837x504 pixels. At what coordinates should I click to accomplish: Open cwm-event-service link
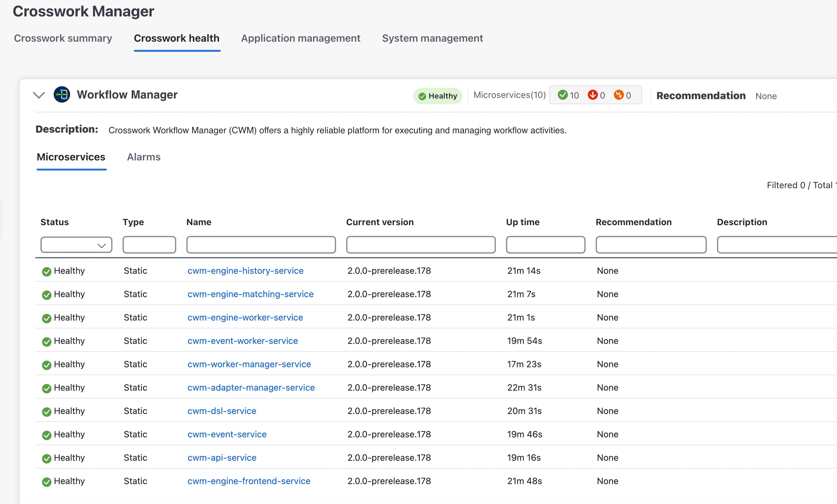227,435
